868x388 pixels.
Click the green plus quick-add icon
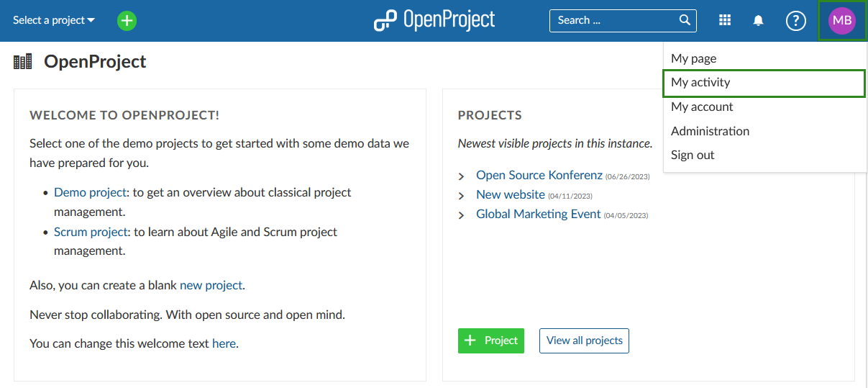[127, 21]
